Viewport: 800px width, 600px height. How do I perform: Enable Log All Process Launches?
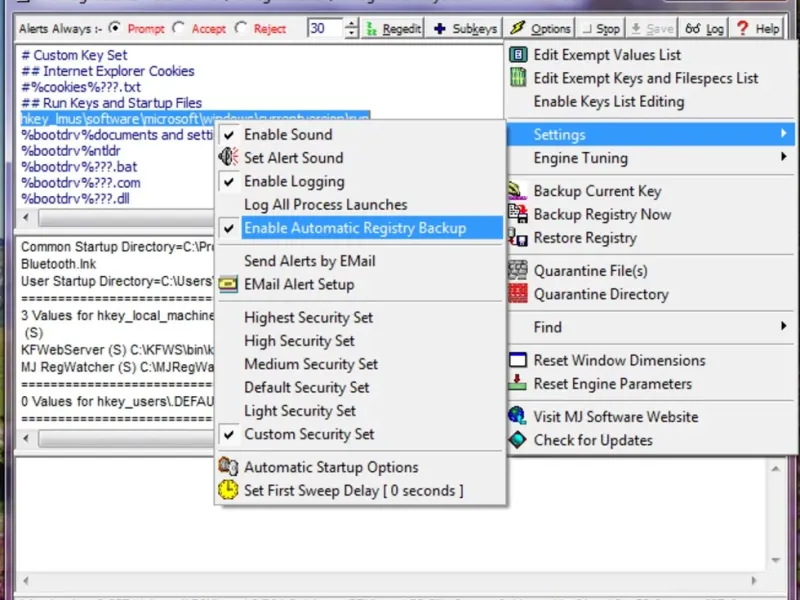(x=360, y=205)
